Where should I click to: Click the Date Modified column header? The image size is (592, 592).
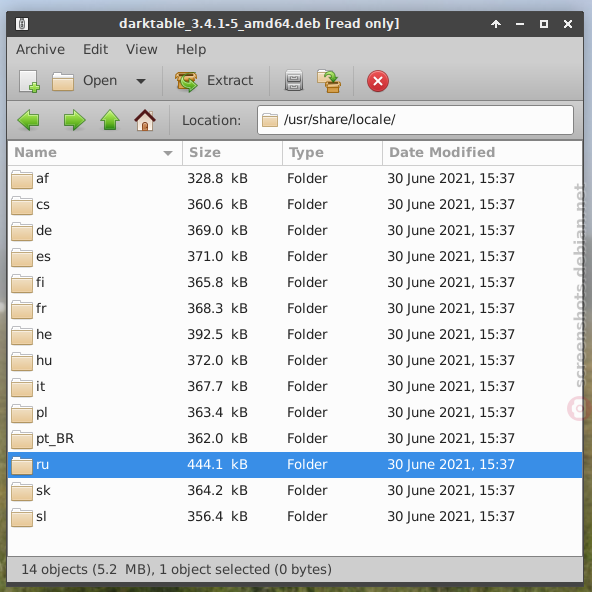(x=482, y=153)
